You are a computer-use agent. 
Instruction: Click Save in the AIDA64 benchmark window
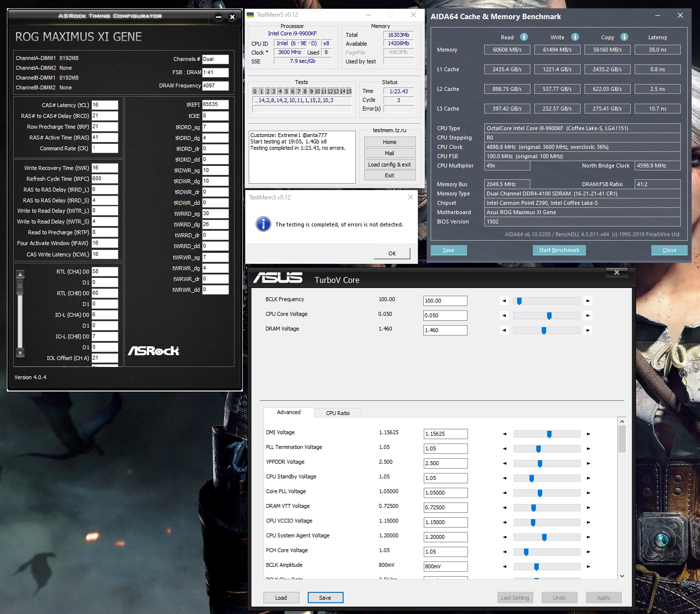coord(449,250)
